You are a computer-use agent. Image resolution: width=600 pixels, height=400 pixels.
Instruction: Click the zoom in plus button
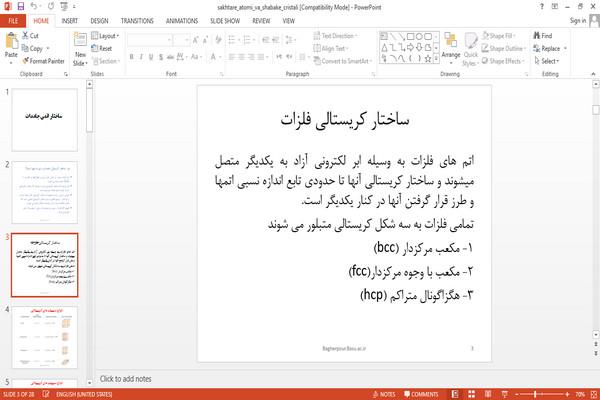coord(567,394)
